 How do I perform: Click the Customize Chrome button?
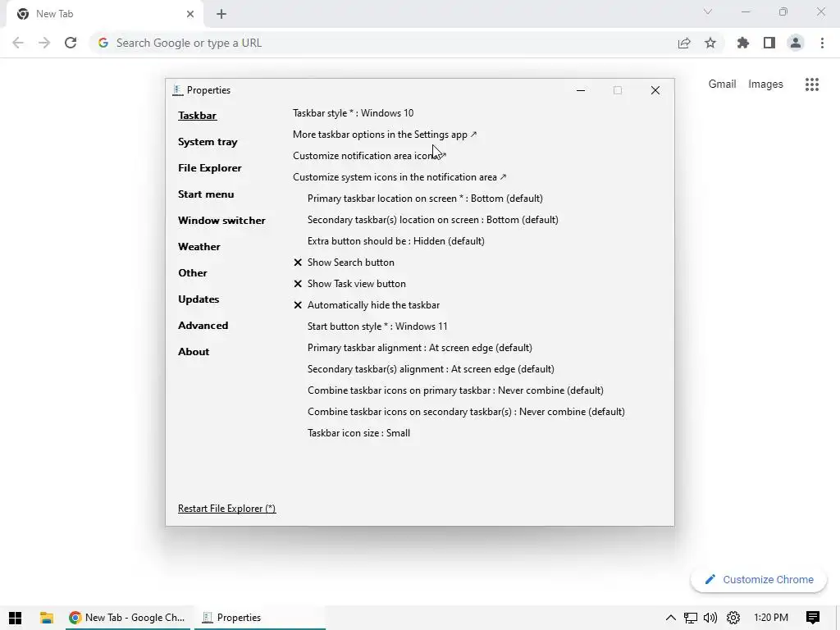coord(759,579)
